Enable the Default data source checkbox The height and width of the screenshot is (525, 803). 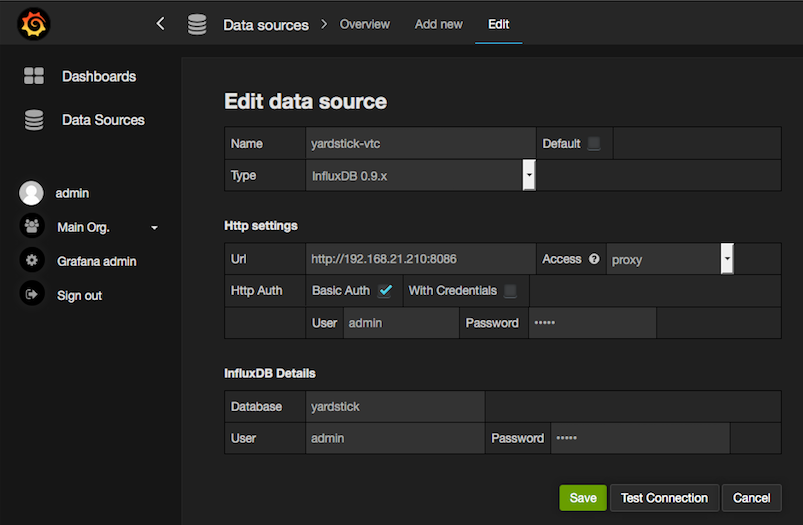pyautogui.click(x=594, y=144)
